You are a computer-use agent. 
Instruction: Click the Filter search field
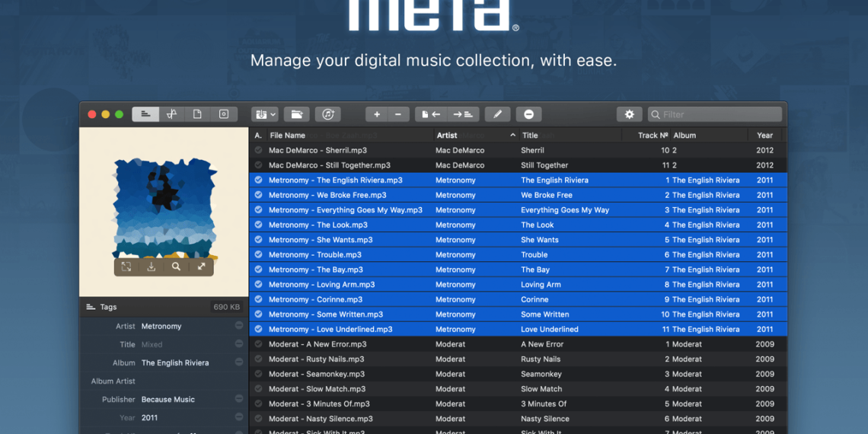click(714, 114)
